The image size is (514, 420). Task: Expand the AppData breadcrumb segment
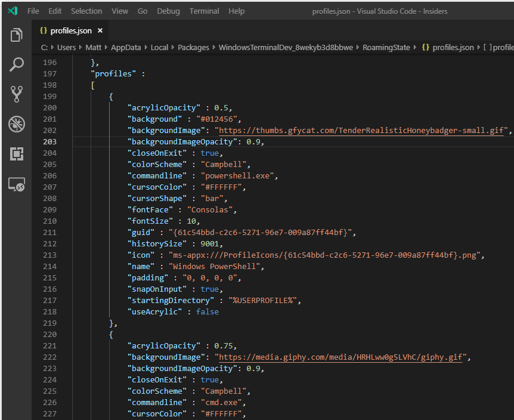pos(126,47)
